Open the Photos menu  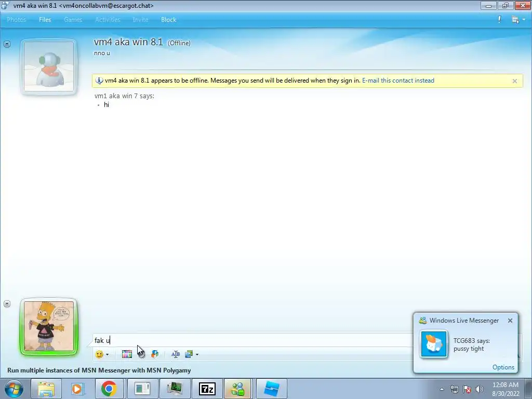pyautogui.click(x=16, y=20)
